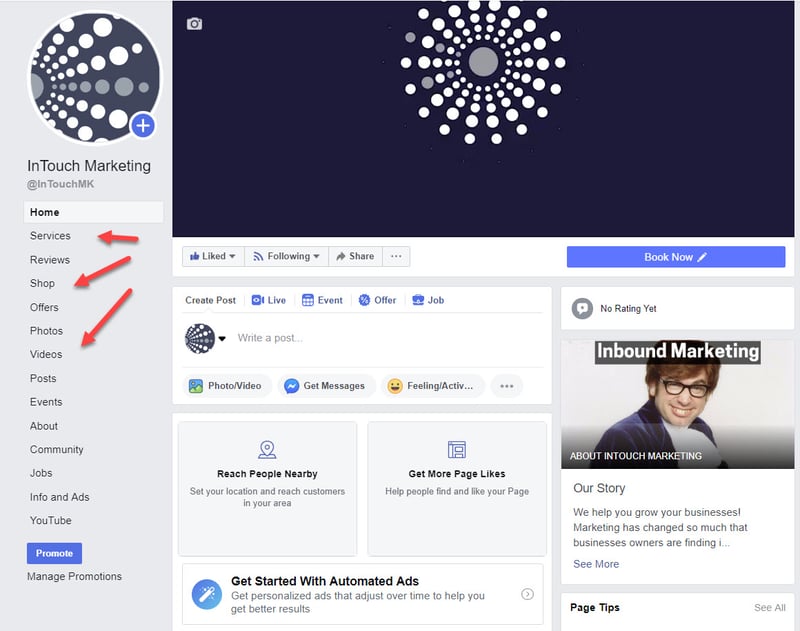Click the Inbound Marketing story image
Viewport: 800px width, 631px height.
tap(678, 404)
